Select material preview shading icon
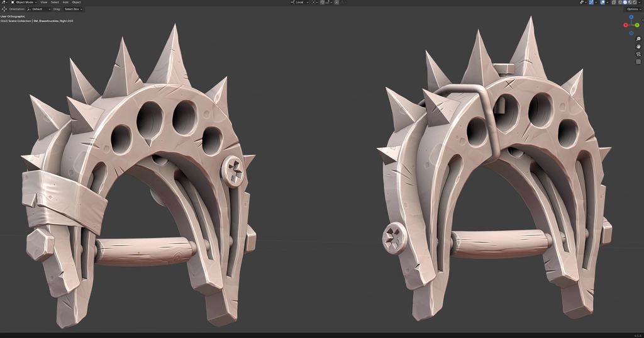Viewport: 644px width, 338px height. 630,2
